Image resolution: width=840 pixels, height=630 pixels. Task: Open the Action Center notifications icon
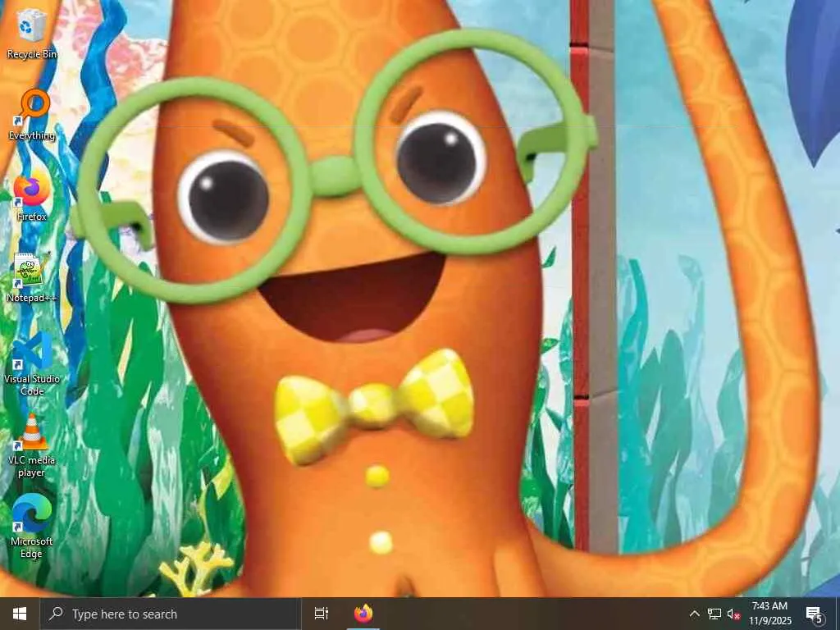click(815, 614)
